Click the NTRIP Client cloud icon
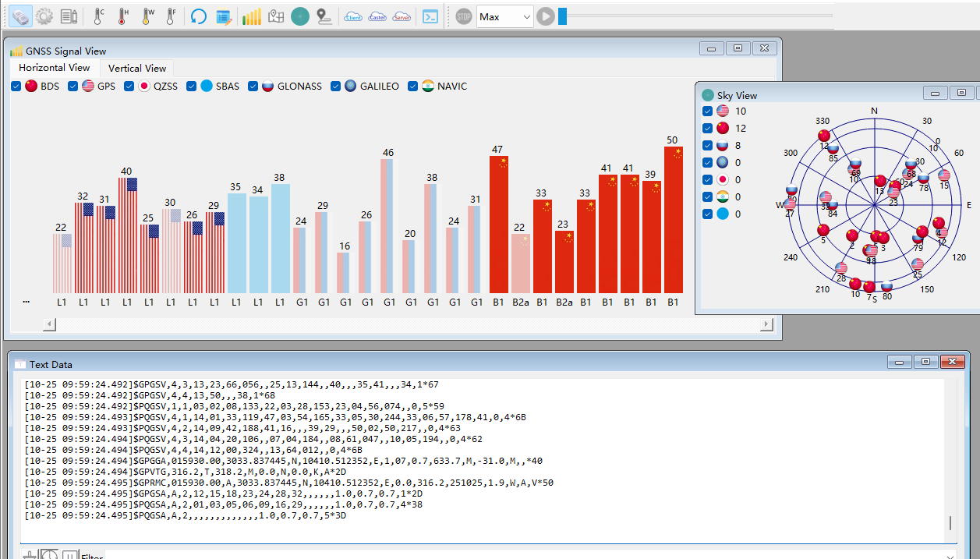The height and width of the screenshot is (559, 980). (x=353, y=16)
